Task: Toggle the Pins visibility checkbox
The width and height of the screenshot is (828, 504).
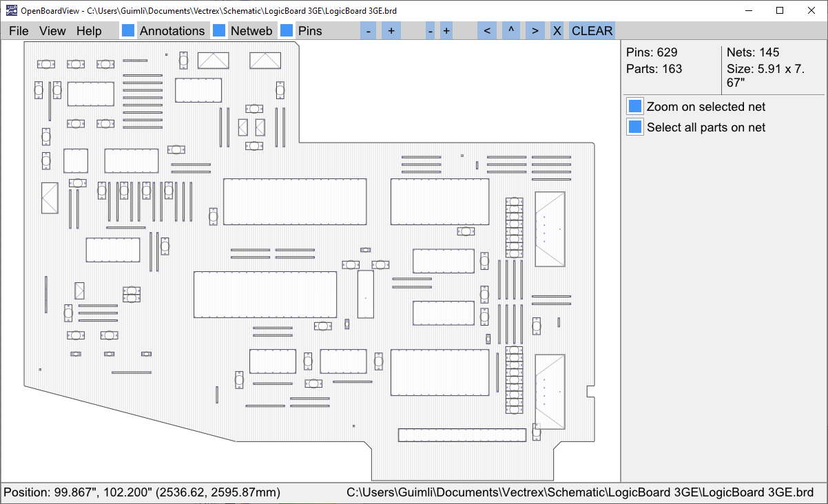Action: click(286, 30)
